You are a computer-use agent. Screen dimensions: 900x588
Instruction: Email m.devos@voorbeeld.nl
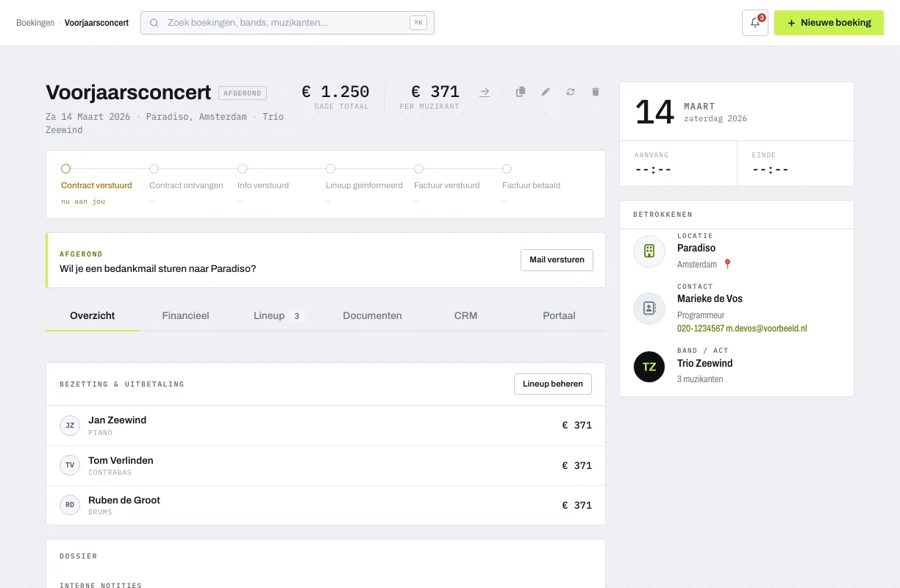(767, 329)
